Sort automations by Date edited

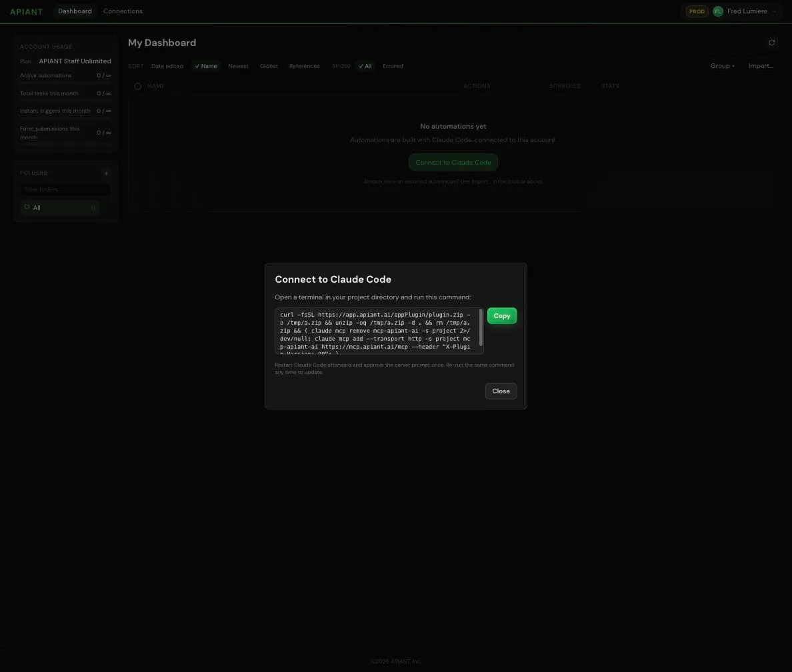tap(167, 66)
